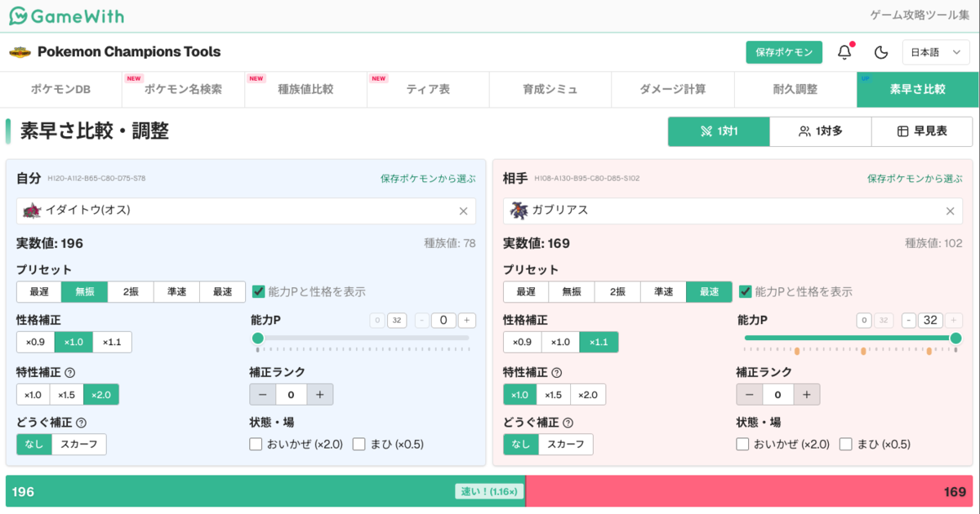Click the 自分 能力P slider track
This screenshot has width=980, height=514.
pyautogui.click(x=363, y=338)
